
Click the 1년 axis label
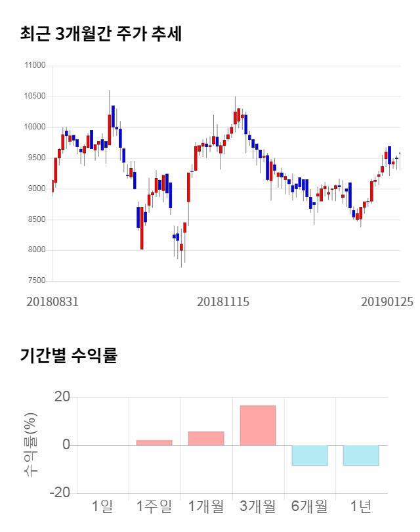click(361, 506)
